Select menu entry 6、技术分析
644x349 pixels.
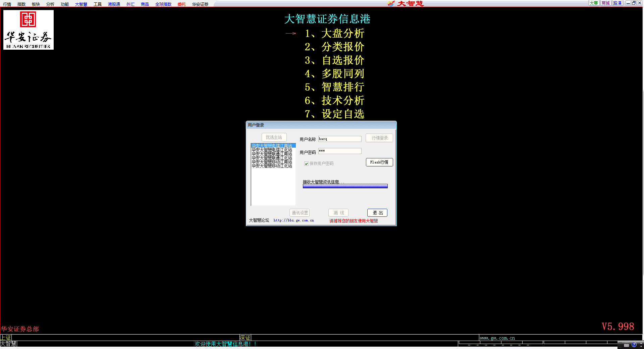[334, 101]
